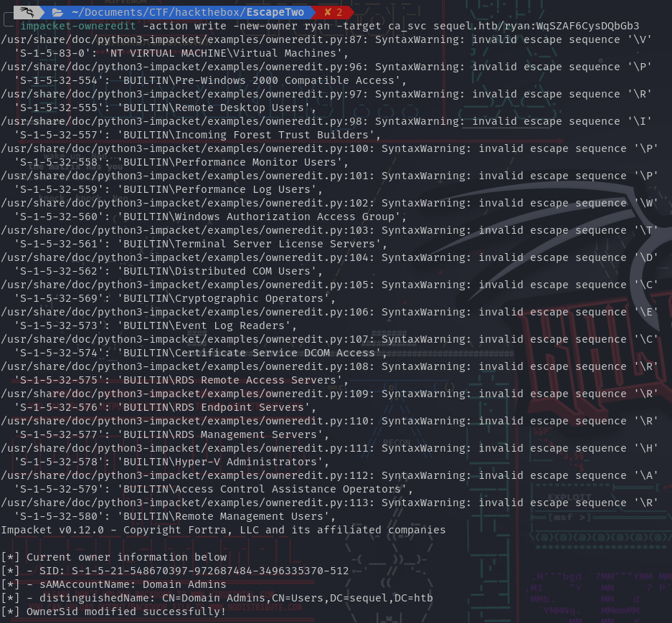Click the impacket-owneredit command name
Screen dimensions: 672x623
pyautogui.click(x=78, y=26)
